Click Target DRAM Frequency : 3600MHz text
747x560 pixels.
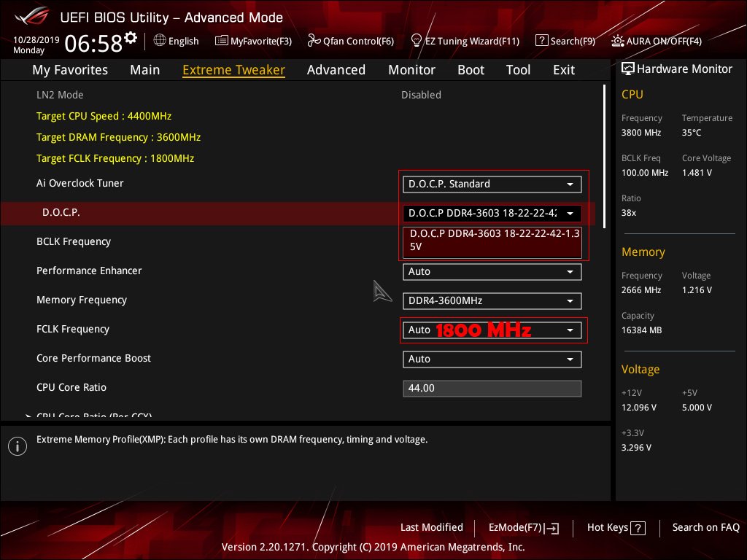point(118,137)
